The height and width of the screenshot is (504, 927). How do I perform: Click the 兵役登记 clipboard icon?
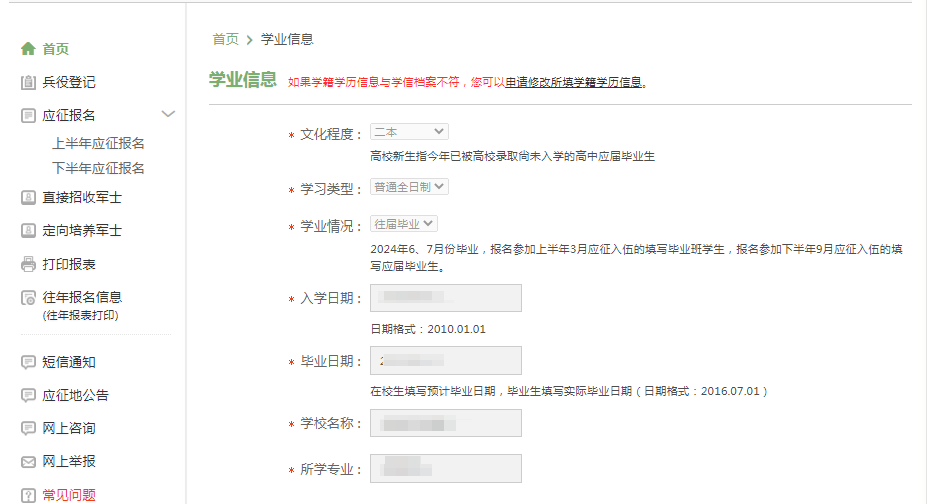click(28, 82)
